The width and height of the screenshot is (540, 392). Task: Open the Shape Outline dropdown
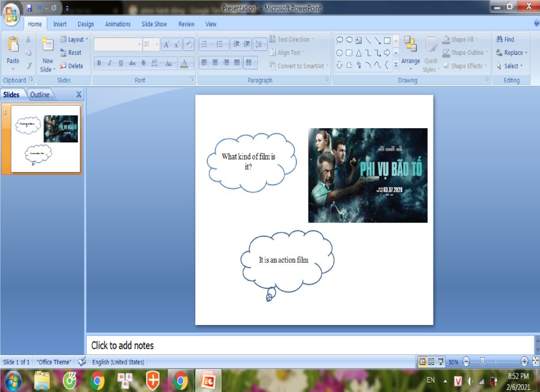coord(466,53)
